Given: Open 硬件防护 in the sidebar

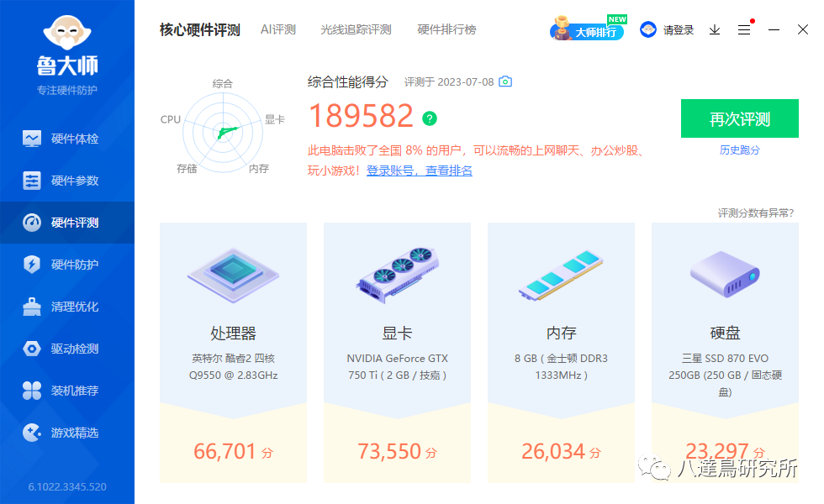Looking at the screenshot, I should [67, 265].
